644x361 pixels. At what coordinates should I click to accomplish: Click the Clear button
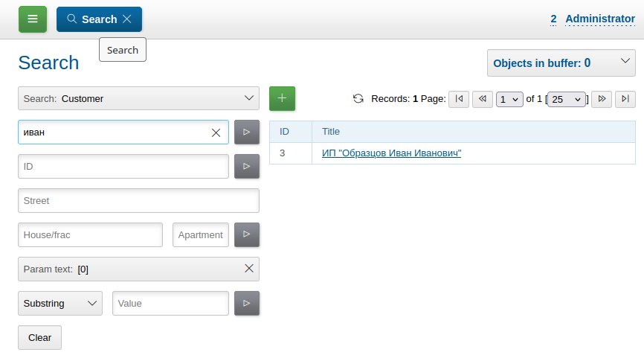pyautogui.click(x=40, y=338)
